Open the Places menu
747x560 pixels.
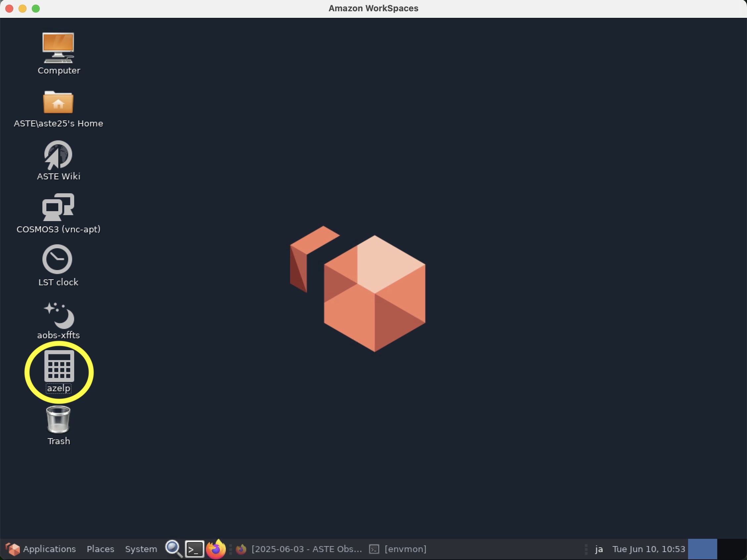click(x=100, y=549)
